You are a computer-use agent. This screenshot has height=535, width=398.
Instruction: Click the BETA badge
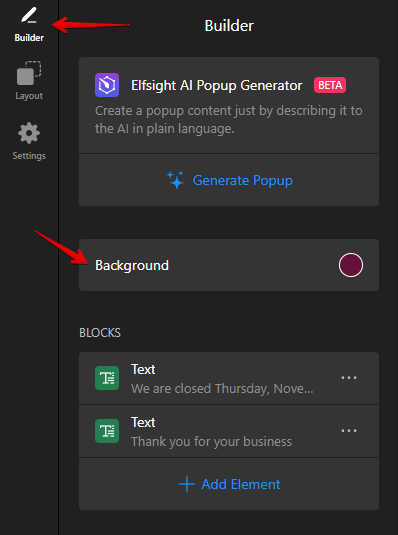[330, 85]
